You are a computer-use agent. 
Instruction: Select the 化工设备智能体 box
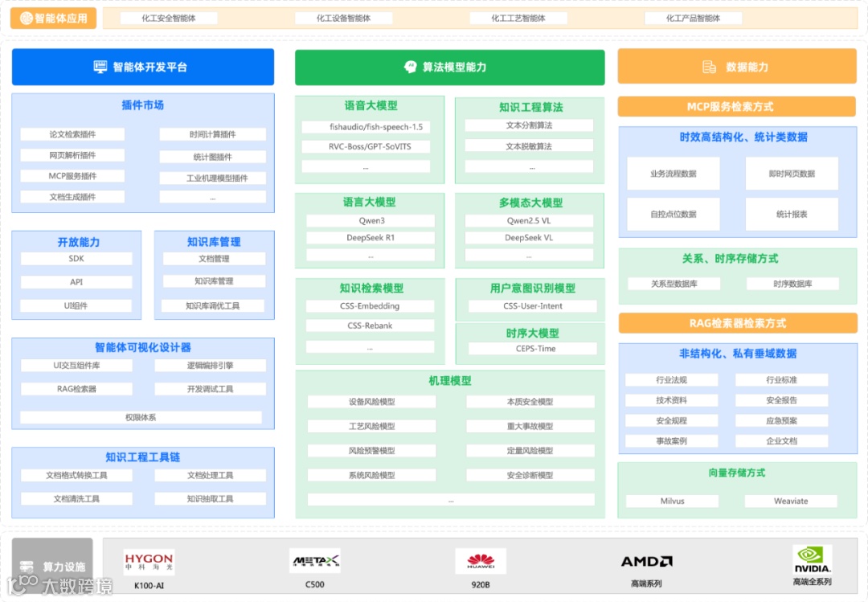[x=344, y=18]
